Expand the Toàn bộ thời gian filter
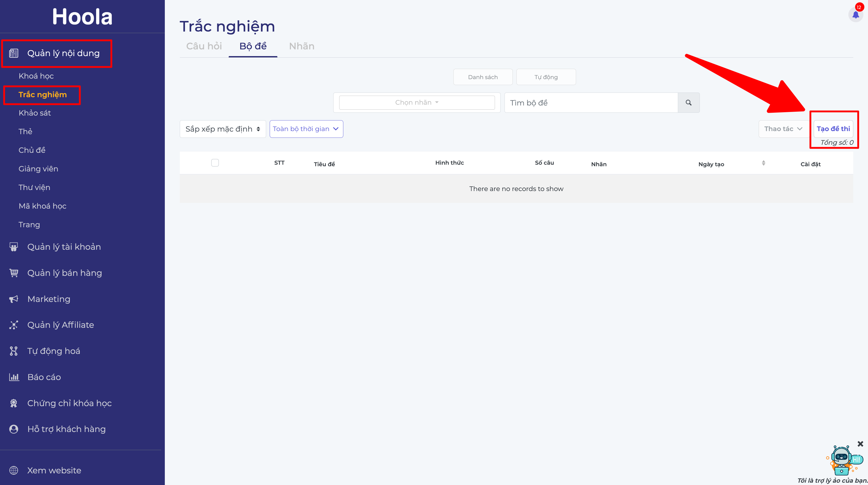This screenshot has height=485, width=868. click(306, 129)
